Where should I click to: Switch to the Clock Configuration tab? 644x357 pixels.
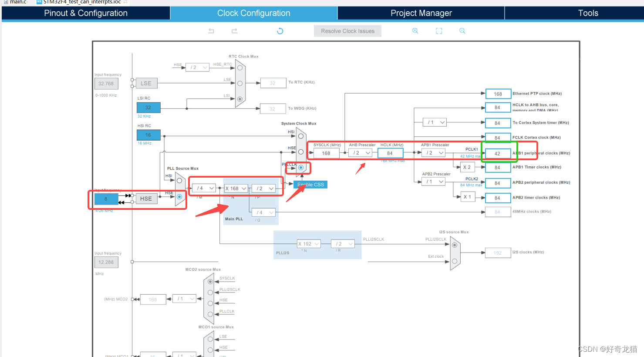(254, 13)
